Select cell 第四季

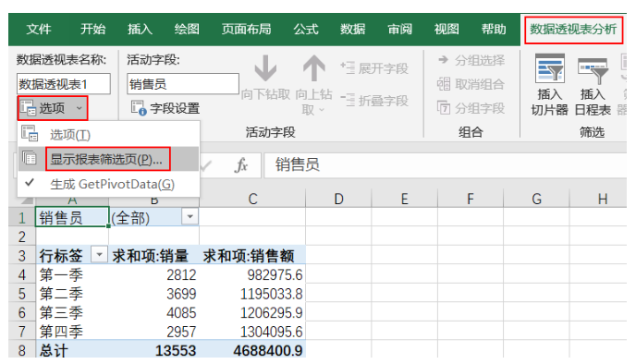tap(72, 332)
